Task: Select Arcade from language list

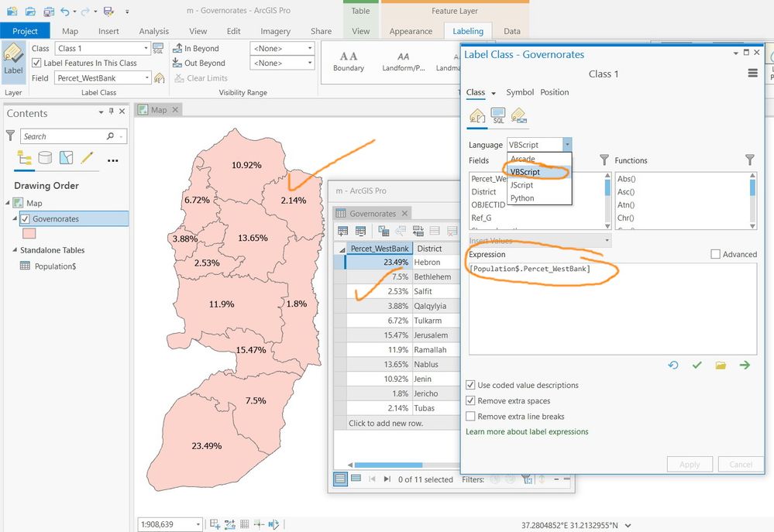Action: [x=523, y=159]
